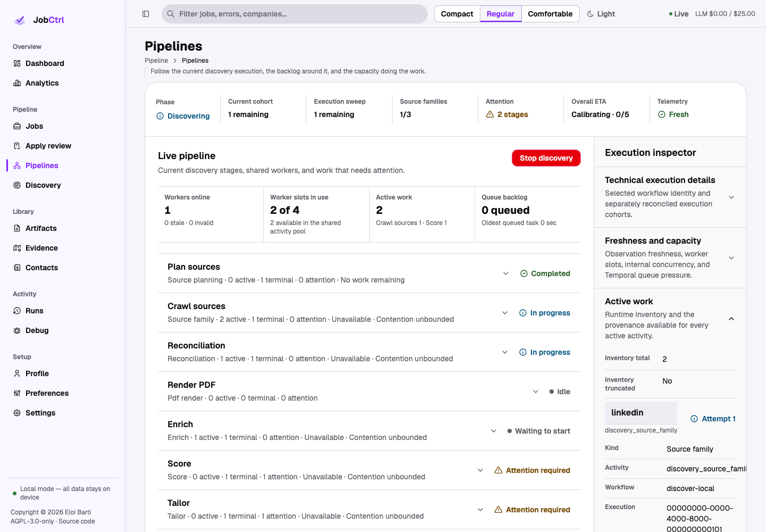Image resolution: width=766 pixels, height=532 pixels.
Task: Click the '0 queued' backlog value
Action: click(x=506, y=210)
